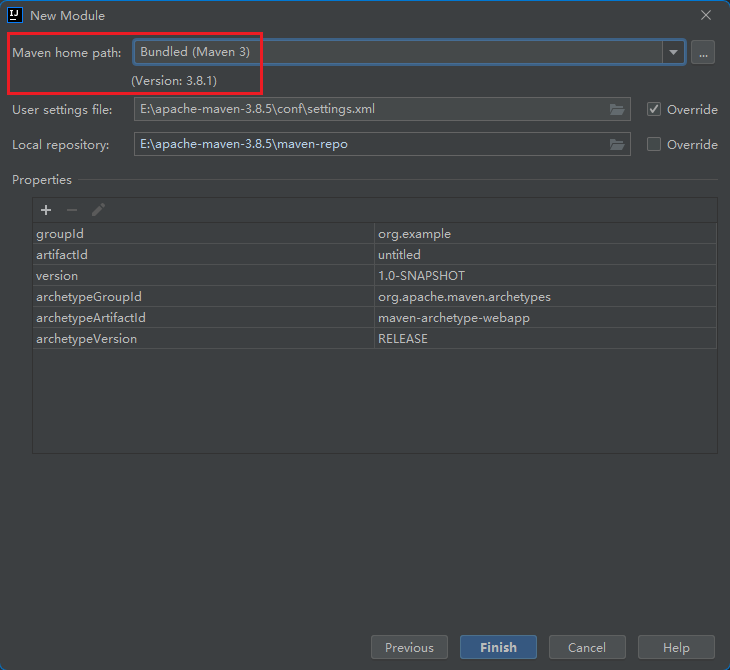
Task: Open the Bundled (Maven 3) combo box
Action: tap(398, 52)
